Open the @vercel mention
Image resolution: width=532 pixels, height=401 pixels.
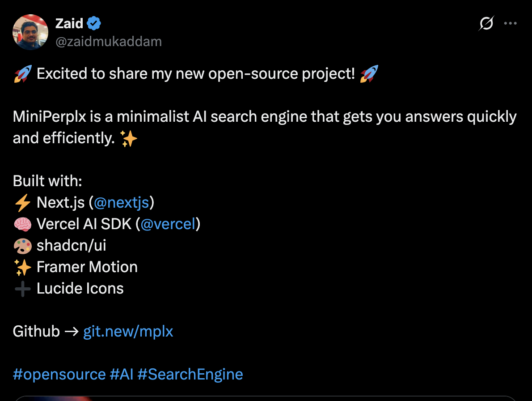pos(168,224)
